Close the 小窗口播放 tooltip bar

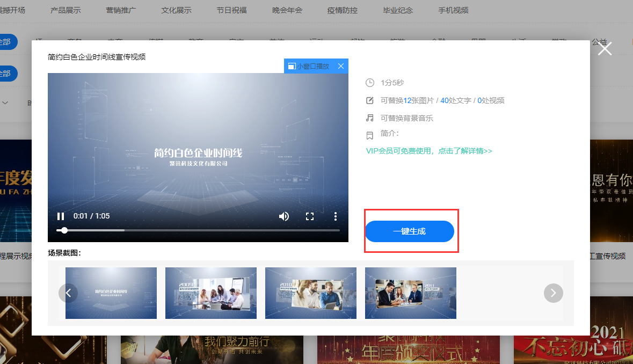(341, 66)
